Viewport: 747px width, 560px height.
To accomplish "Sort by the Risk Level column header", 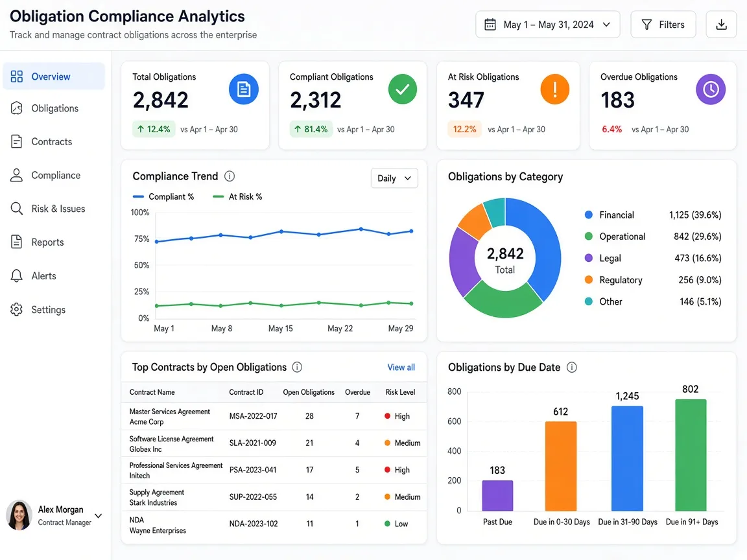I will click(x=400, y=392).
